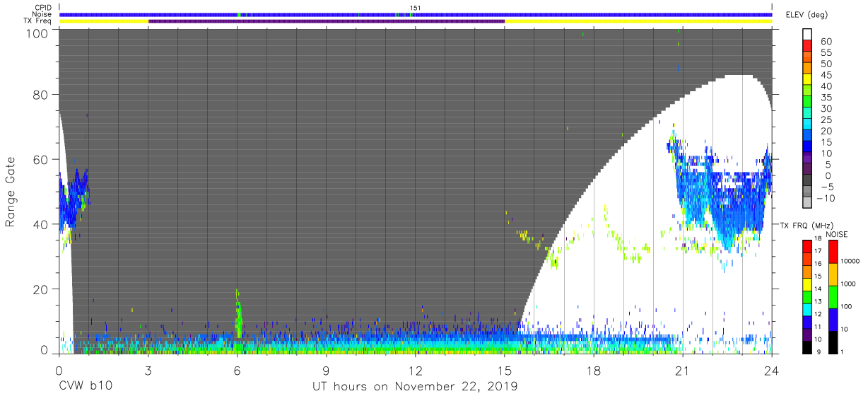Pick the yellow 14–15 swatch on TX FRQ colorbar

(807, 284)
